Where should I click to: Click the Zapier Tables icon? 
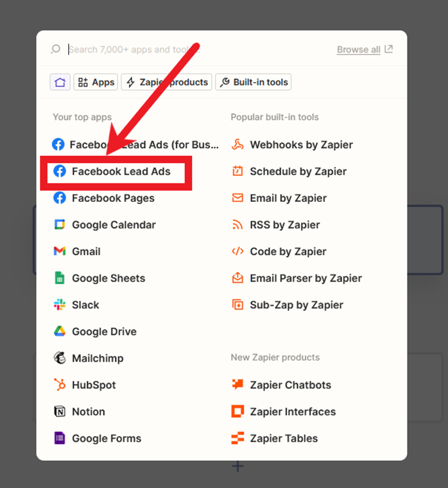pos(237,438)
